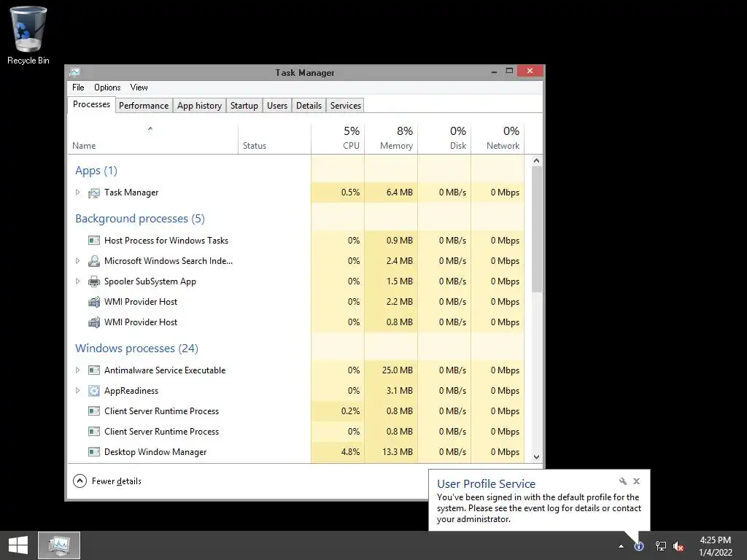Open the Windows Start button

click(x=18, y=545)
